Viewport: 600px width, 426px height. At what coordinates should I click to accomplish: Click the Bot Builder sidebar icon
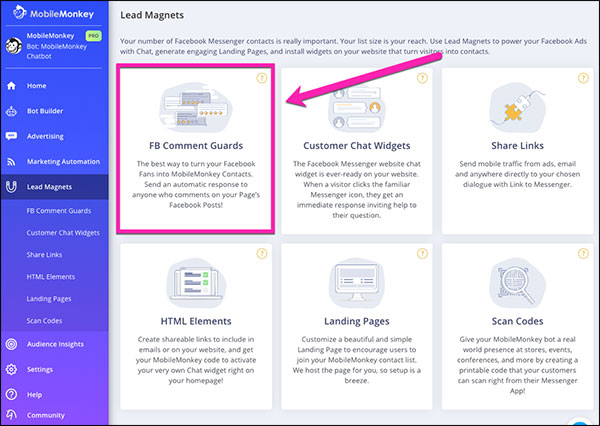point(11,111)
